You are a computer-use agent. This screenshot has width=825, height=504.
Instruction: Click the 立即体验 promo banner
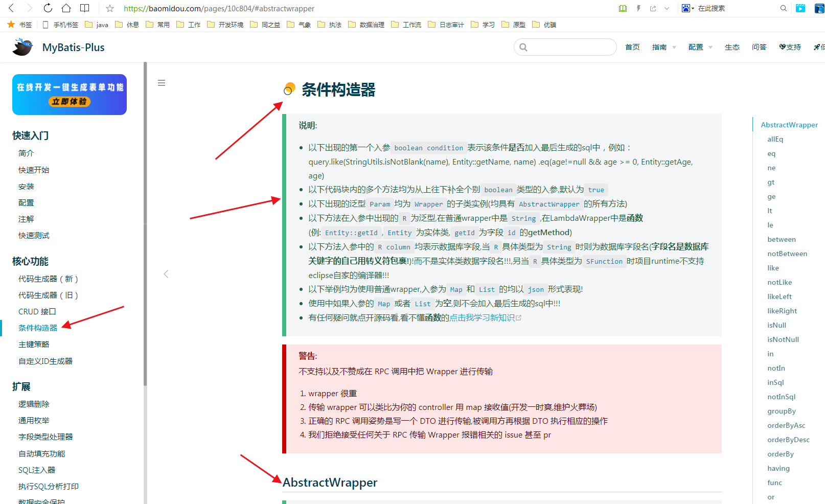pos(70,95)
